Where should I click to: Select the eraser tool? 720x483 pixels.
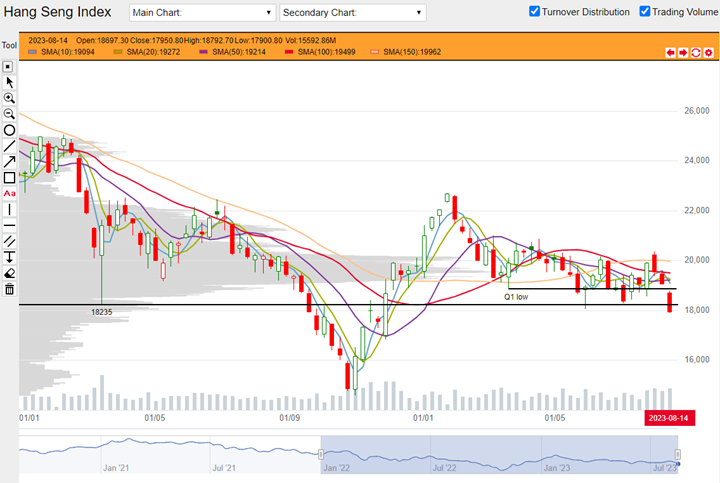point(9,273)
